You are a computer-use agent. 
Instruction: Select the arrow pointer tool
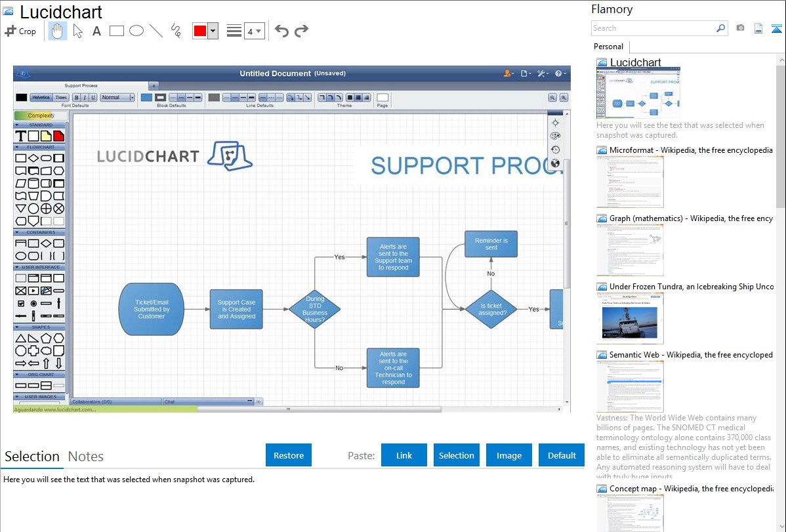[77, 31]
